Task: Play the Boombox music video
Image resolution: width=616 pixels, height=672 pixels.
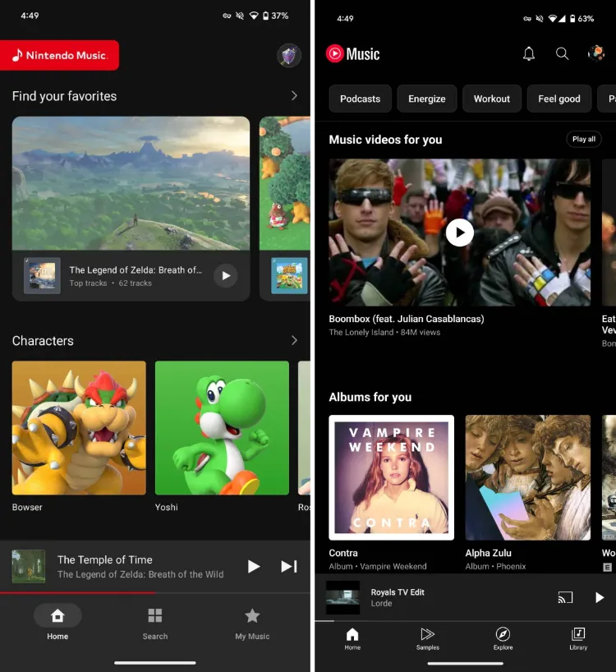Action: [x=460, y=232]
